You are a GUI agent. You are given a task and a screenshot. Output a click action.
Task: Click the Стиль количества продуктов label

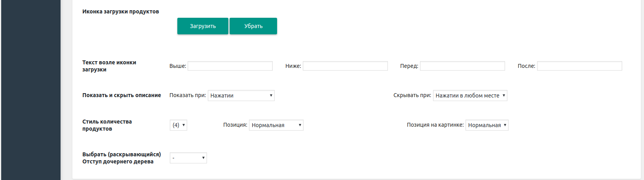[107, 125]
